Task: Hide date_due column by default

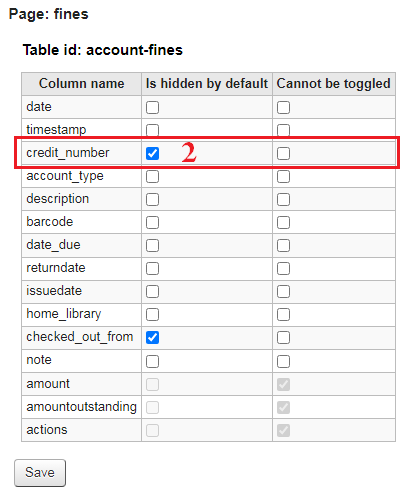Action: (152, 245)
